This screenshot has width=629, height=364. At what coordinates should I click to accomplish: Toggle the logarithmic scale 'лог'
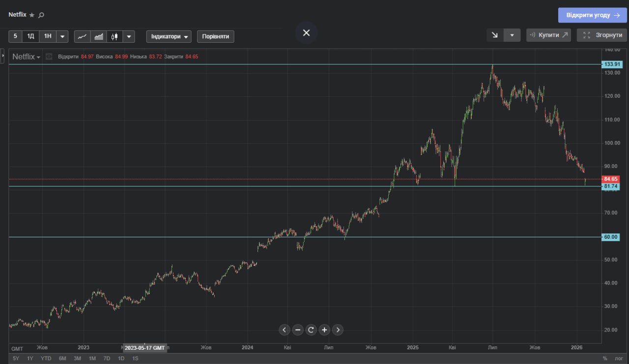[619, 359]
